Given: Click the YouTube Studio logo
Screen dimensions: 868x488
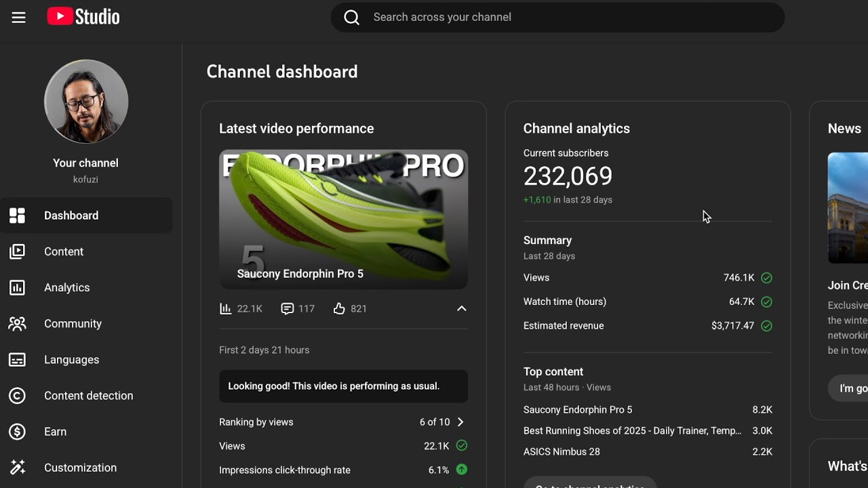Looking at the screenshot, I should coord(83,17).
